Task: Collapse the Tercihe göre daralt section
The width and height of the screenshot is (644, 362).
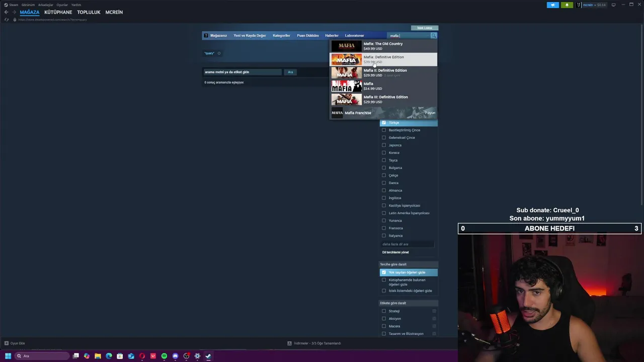Action: [409, 264]
